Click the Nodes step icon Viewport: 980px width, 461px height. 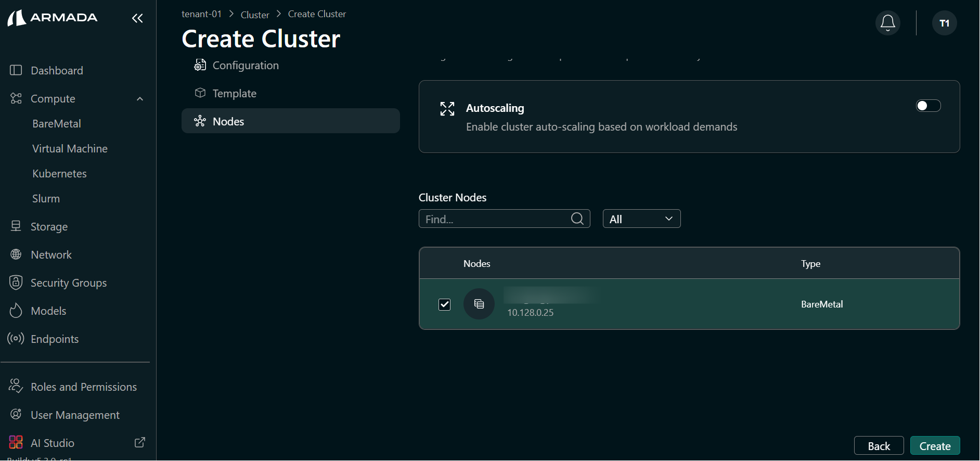(x=200, y=121)
